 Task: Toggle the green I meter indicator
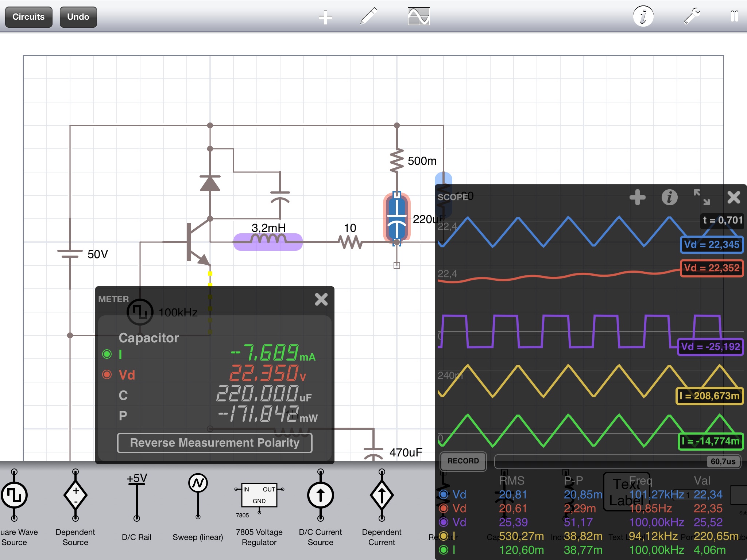tap(107, 354)
